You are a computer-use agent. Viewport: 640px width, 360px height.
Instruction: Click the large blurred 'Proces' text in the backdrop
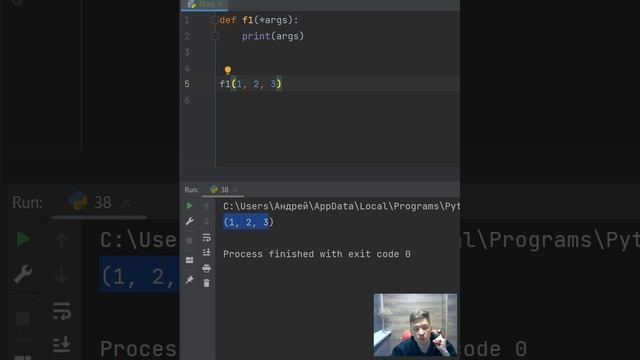(x=138, y=349)
